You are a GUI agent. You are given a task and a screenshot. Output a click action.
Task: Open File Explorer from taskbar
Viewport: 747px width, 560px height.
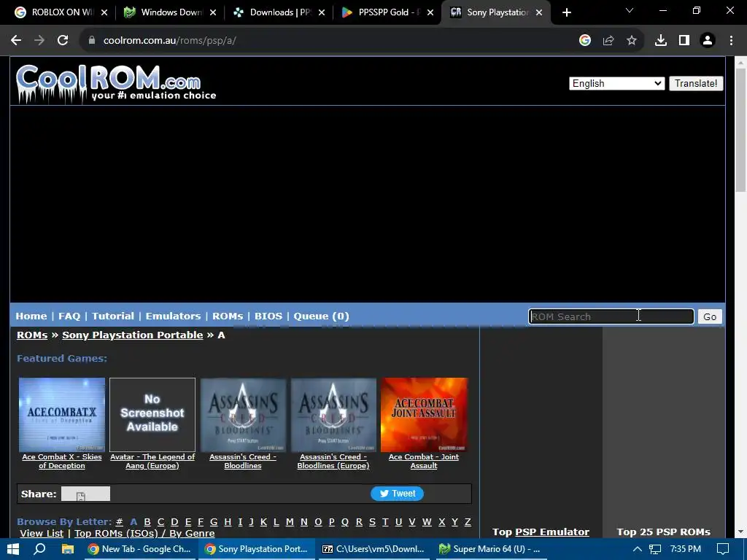tap(68, 549)
